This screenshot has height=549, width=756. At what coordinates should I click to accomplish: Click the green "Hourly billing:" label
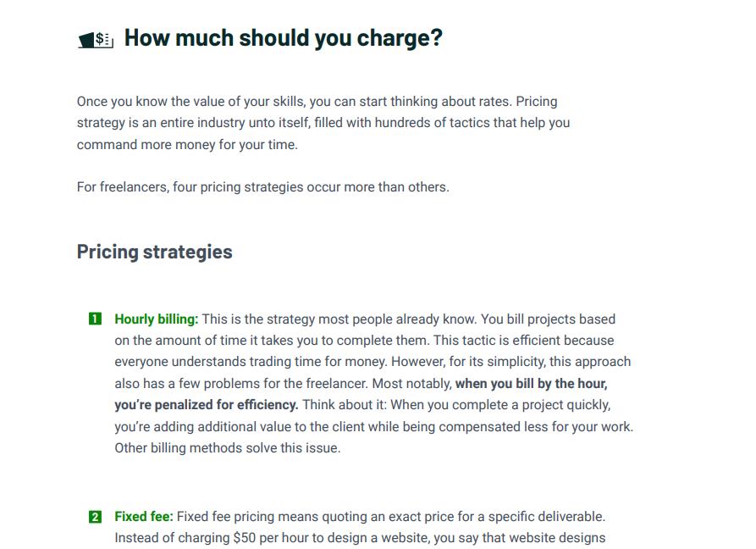tap(157, 319)
